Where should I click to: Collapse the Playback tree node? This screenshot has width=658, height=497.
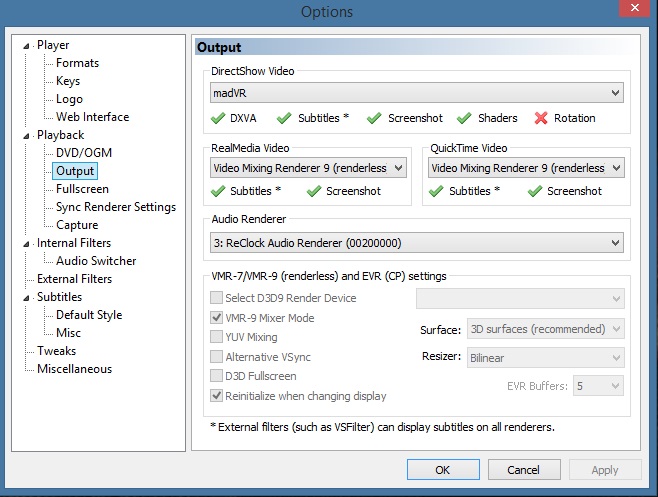point(26,136)
